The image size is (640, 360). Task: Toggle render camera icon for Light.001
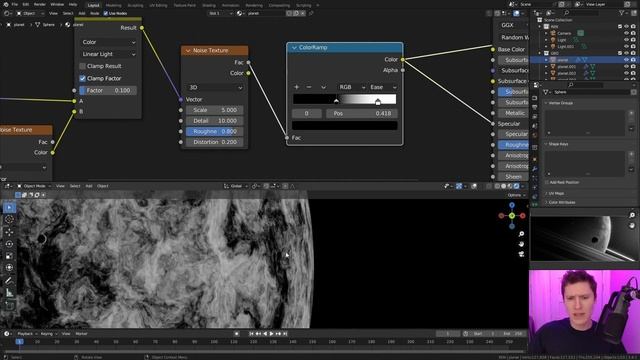pyautogui.click(x=633, y=47)
